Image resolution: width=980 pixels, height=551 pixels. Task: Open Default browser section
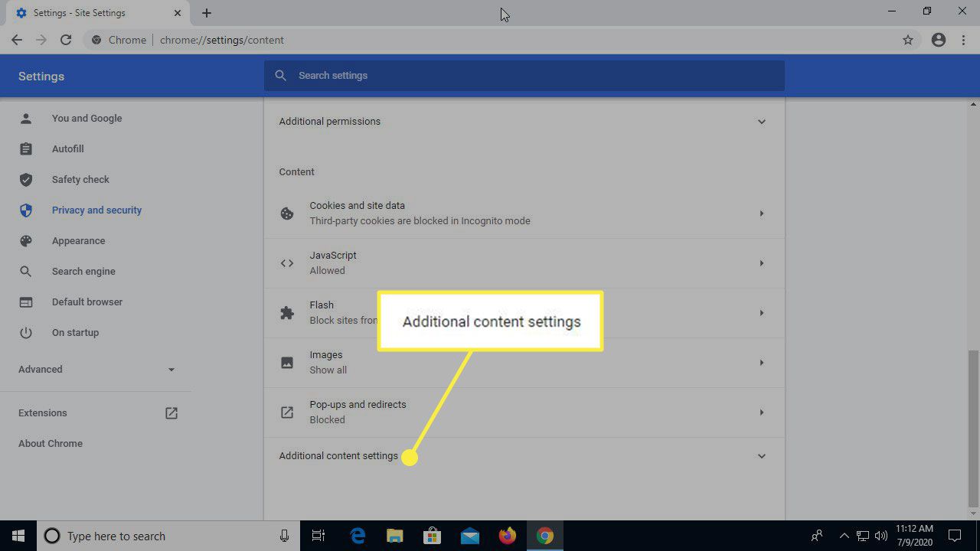click(x=87, y=302)
